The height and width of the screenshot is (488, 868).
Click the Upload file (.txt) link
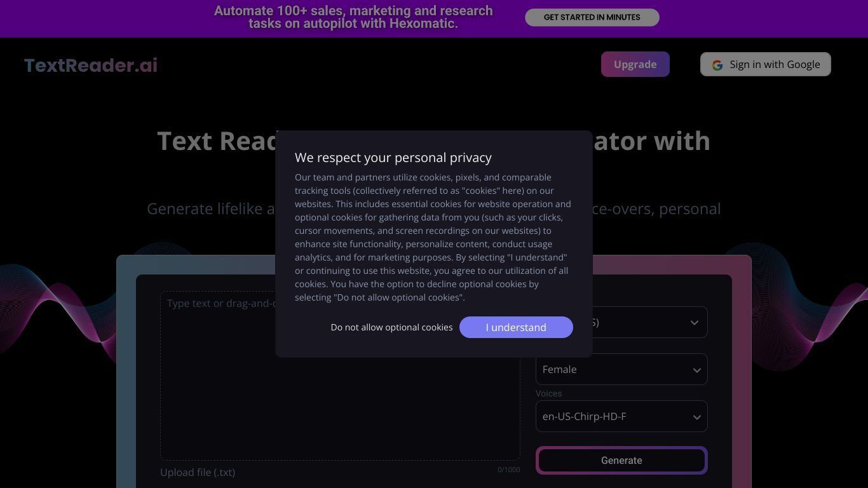(x=198, y=472)
